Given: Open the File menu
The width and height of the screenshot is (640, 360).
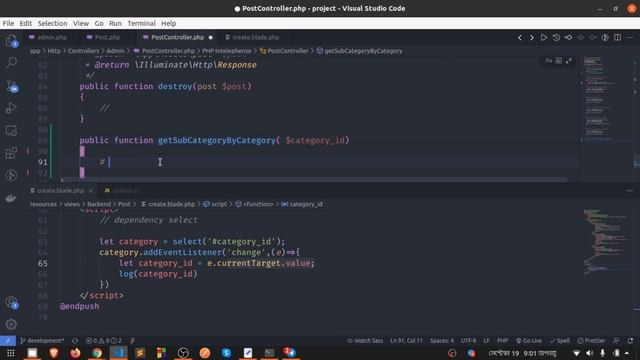Looking at the screenshot, I should point(8,23).
